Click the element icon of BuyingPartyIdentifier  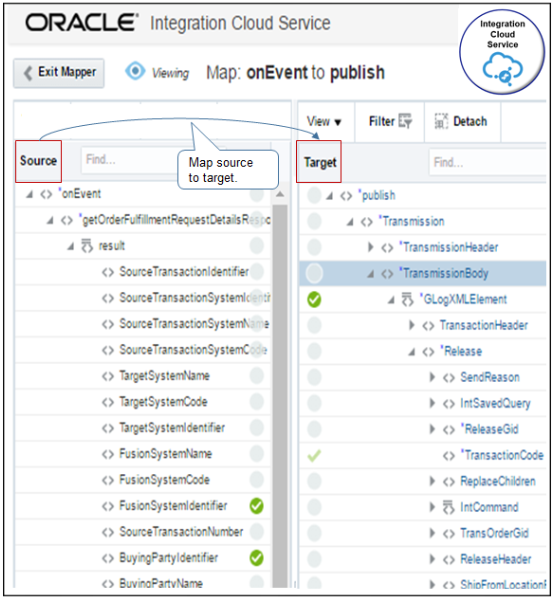(x=108, y=558)
